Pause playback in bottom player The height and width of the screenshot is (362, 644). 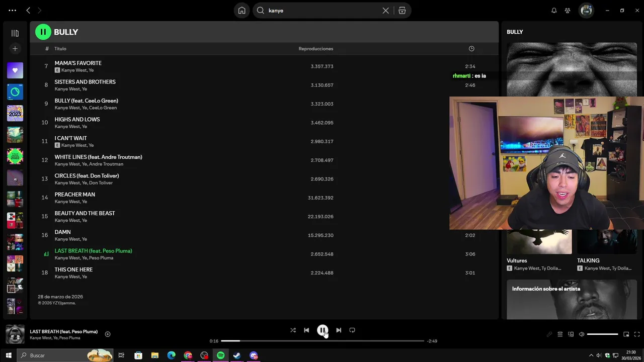(x=323, y=330)
